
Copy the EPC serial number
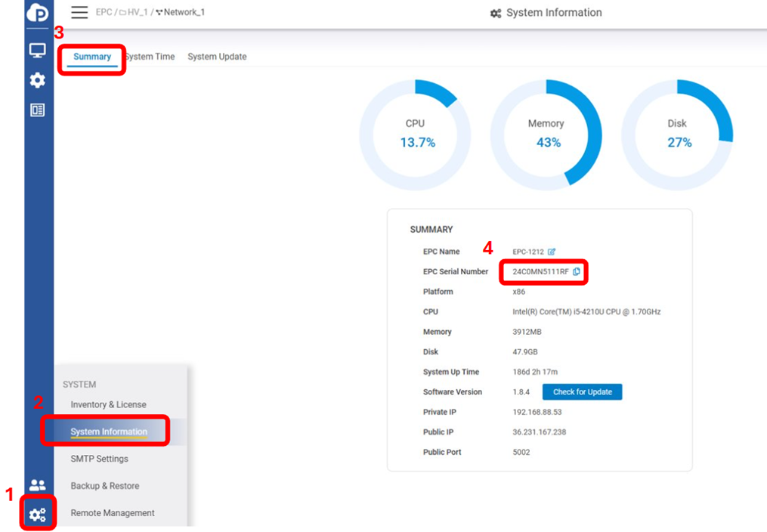577,272
